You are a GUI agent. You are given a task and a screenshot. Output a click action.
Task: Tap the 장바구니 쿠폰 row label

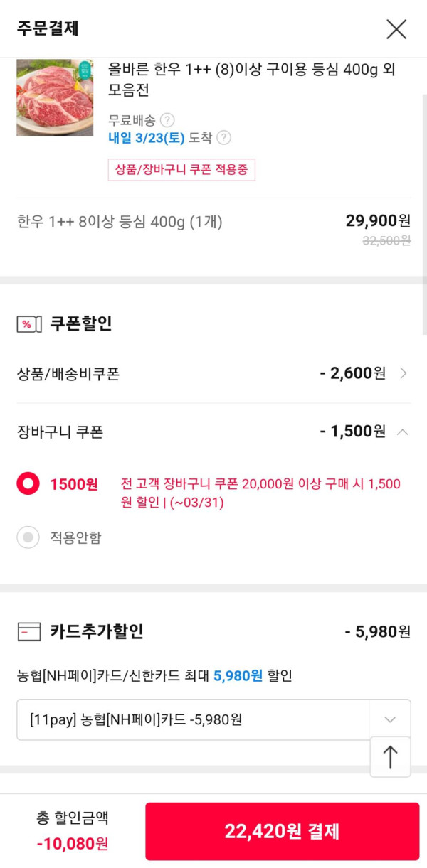coord(60,432)
